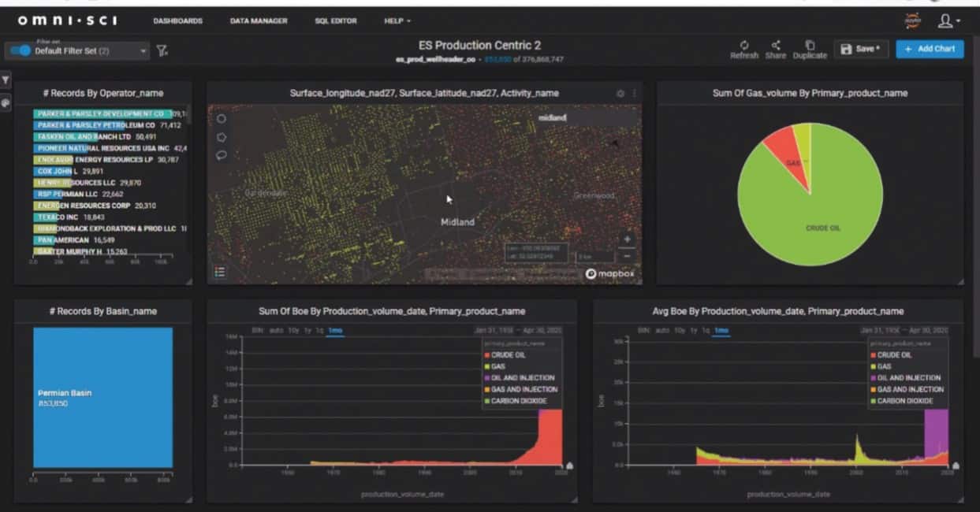Select 1mo bin in Avg Boe chart
Viewport: 980px width, 512px height.
coord(721,331)
